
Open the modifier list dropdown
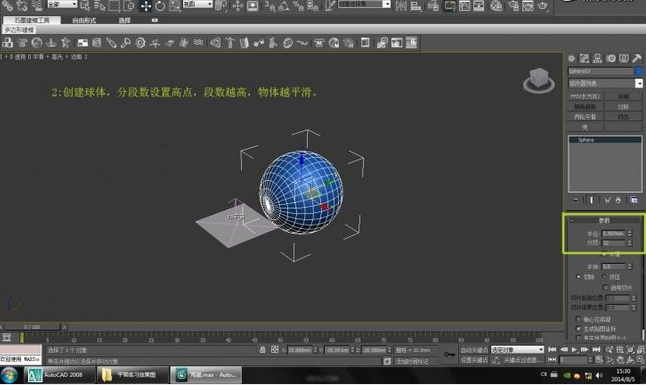tap(605, 83)
